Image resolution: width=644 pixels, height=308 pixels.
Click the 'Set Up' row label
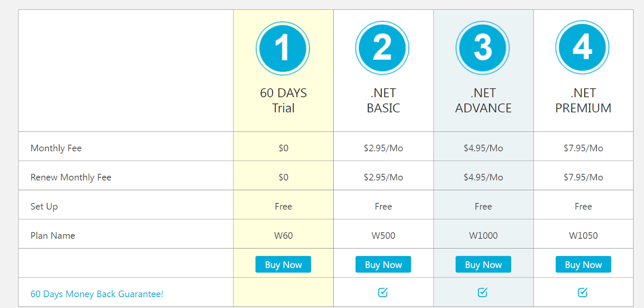pos(44,207)
